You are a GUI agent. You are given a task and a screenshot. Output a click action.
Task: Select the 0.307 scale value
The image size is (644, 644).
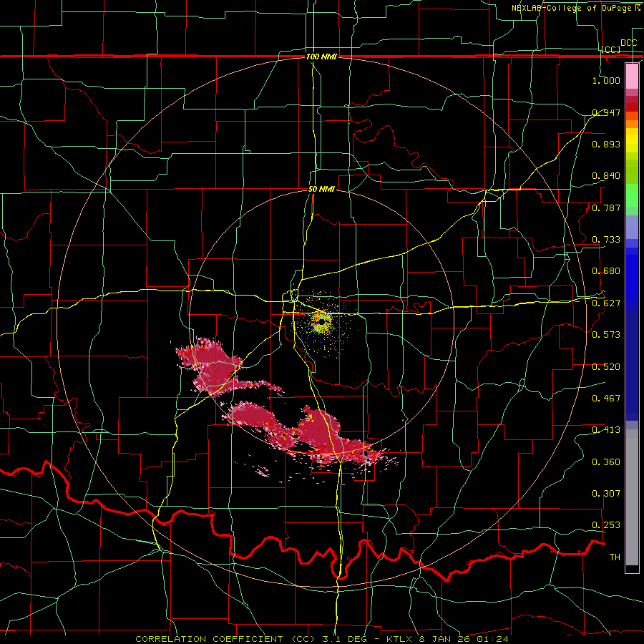(606, 493)
